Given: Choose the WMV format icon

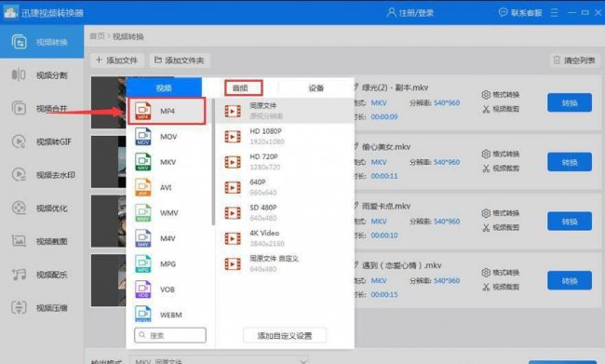Looking at the screenshot, I should (x=142, y=212).
